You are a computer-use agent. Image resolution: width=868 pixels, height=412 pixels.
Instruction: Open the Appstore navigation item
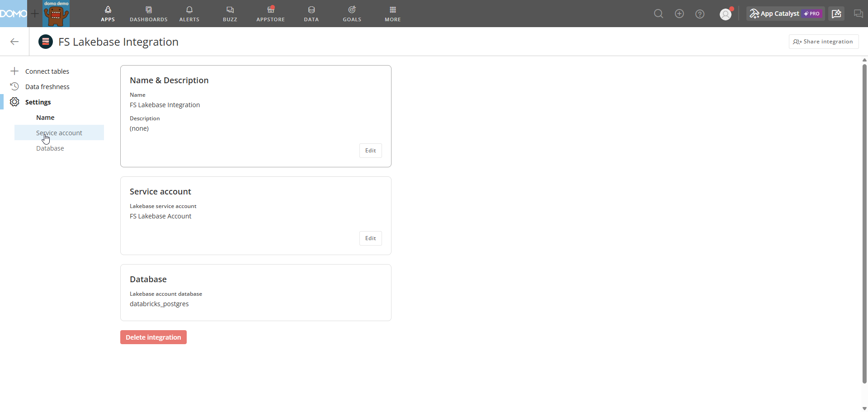click(x=271, y=14)
